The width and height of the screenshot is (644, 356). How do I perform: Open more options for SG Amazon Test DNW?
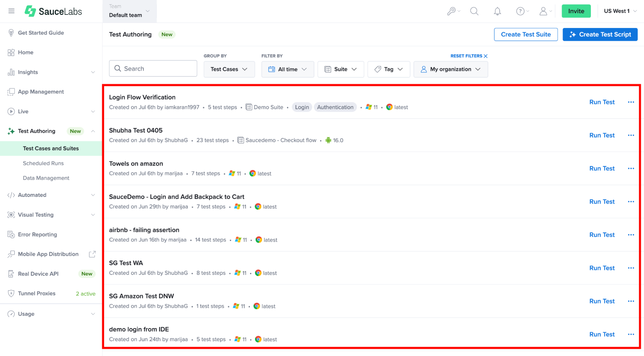click(631, 301)
